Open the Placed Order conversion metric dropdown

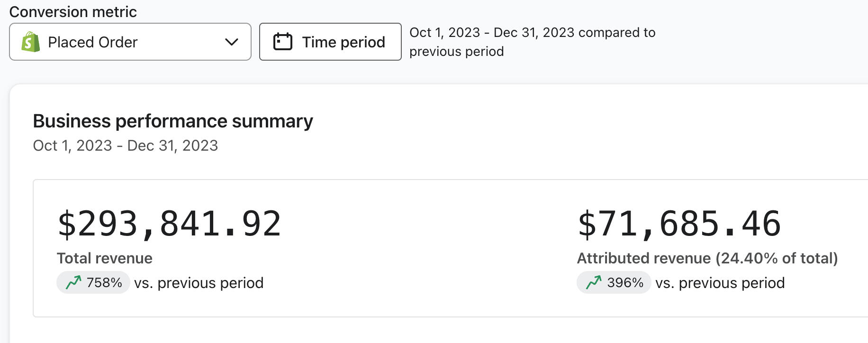pos(130,42)
